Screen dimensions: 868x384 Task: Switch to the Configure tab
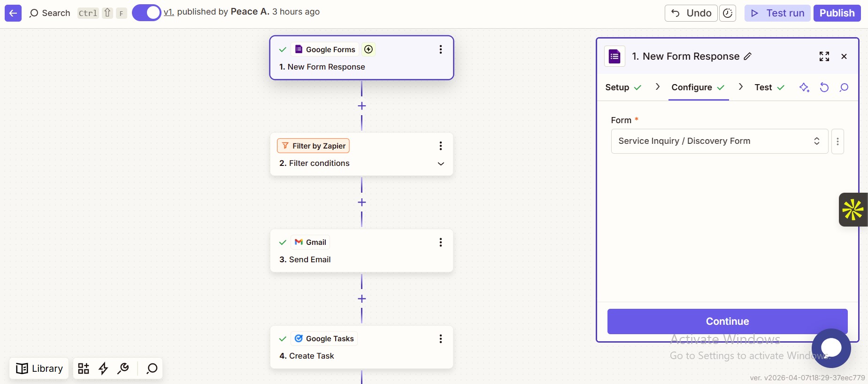[x=698, y=87]
